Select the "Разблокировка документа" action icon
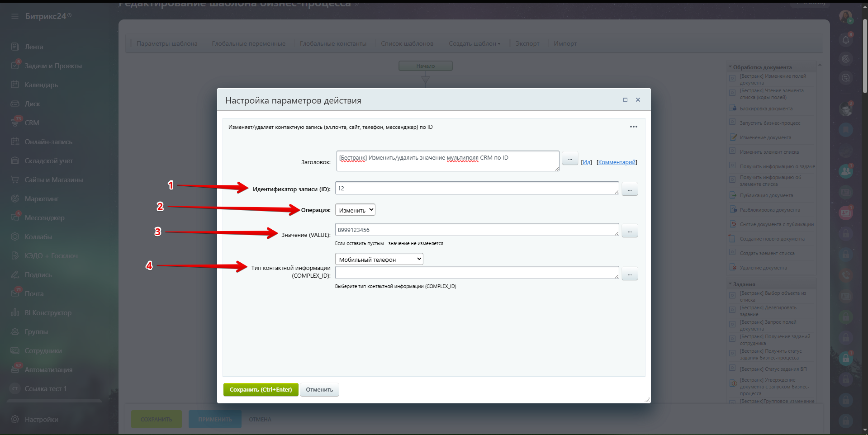Screen dimensions: 868x435 733,209
